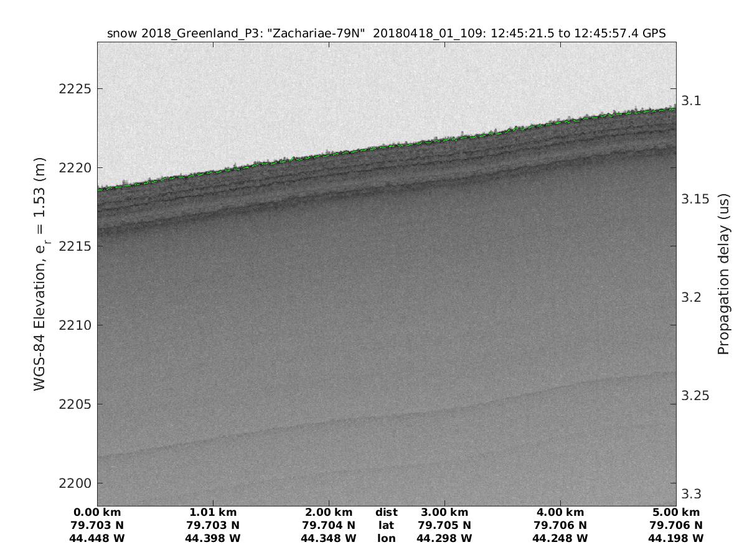Select longitude "44.348 W" label
The height and width of the screenshot is (560, 747).
[x=329, y=538]
